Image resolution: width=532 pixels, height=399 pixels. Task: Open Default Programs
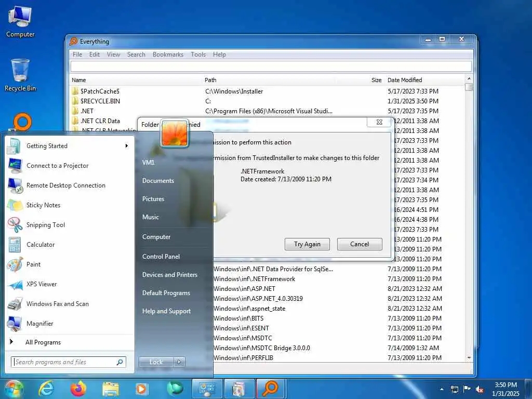coord(166,293)
